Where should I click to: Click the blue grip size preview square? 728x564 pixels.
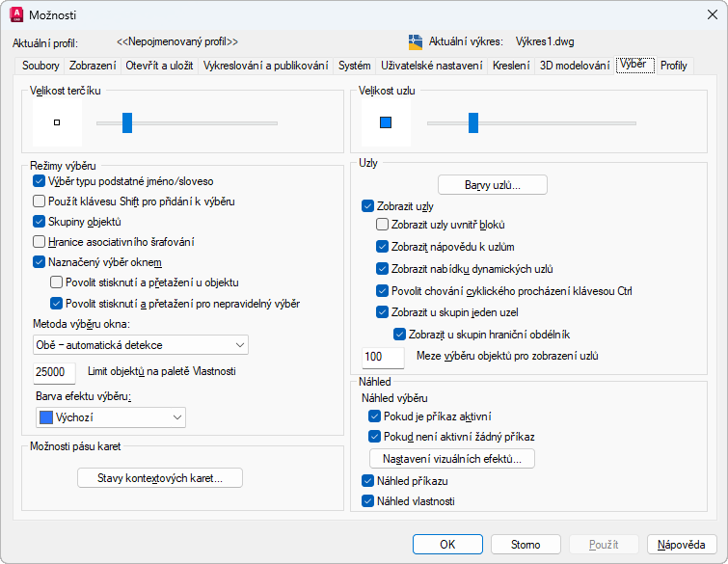[x=386, y=122]
